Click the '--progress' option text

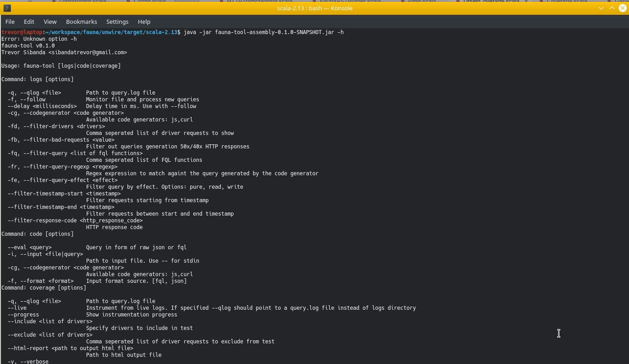(x=23, y=315)
